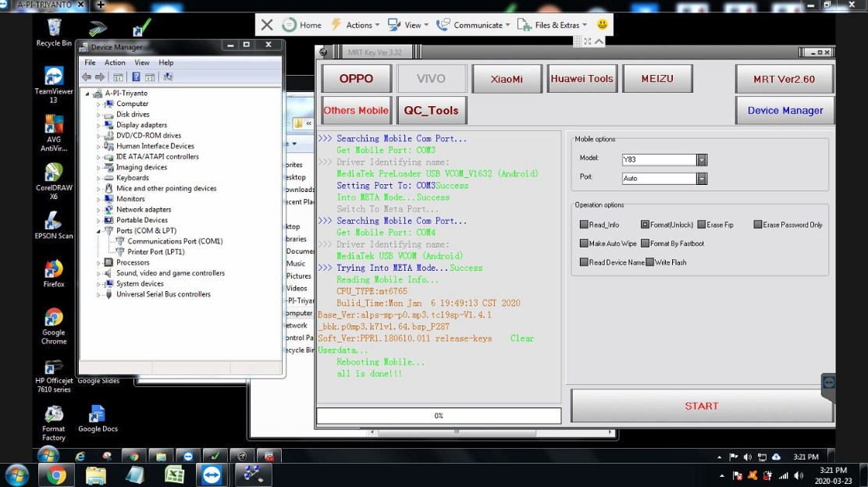Click the Windows Start orb in taskbar

pos(16,475)
